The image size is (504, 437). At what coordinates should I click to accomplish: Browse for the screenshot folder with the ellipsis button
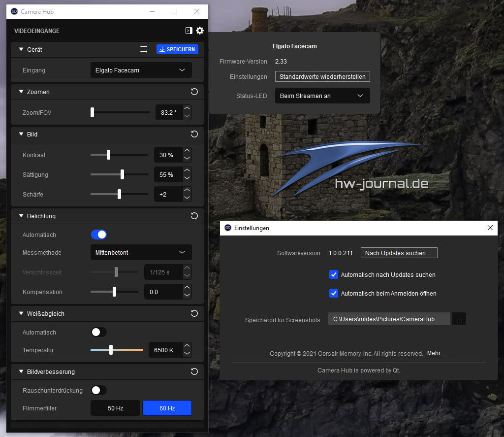click(x=459, y=319)
